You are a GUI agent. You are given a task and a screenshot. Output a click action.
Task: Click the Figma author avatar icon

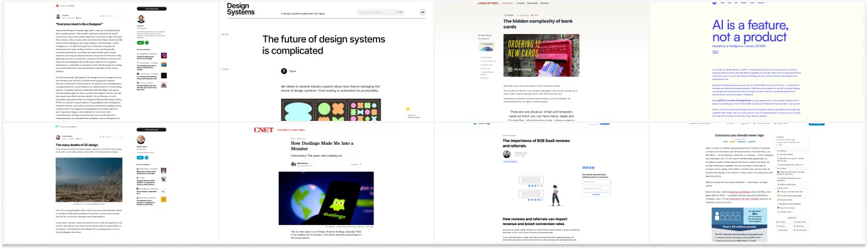click(284, 71)
